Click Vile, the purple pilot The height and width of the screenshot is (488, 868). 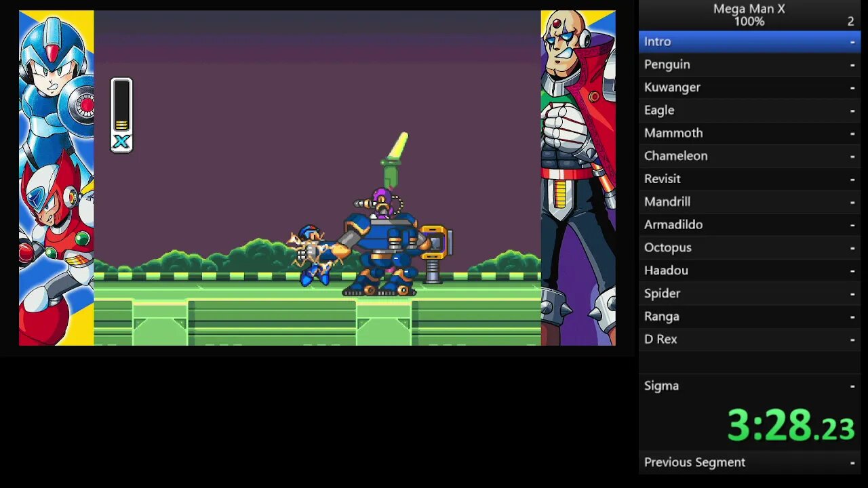(381, 203)
